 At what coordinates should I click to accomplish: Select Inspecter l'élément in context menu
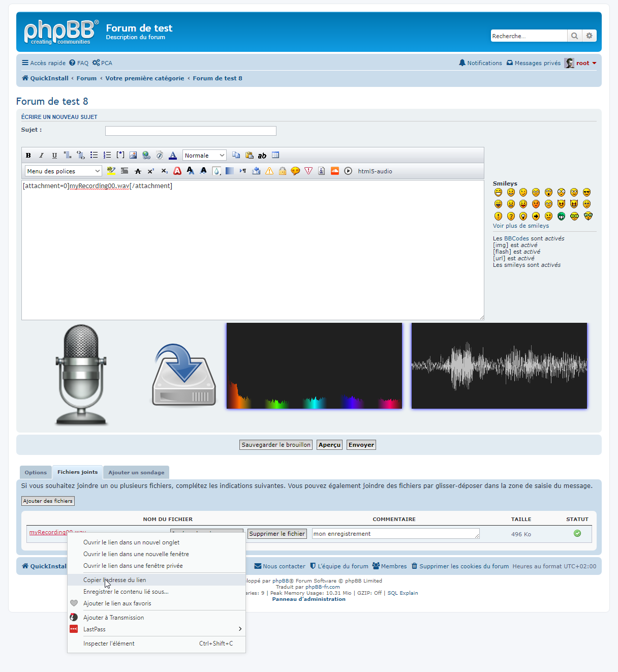point(109,644)
